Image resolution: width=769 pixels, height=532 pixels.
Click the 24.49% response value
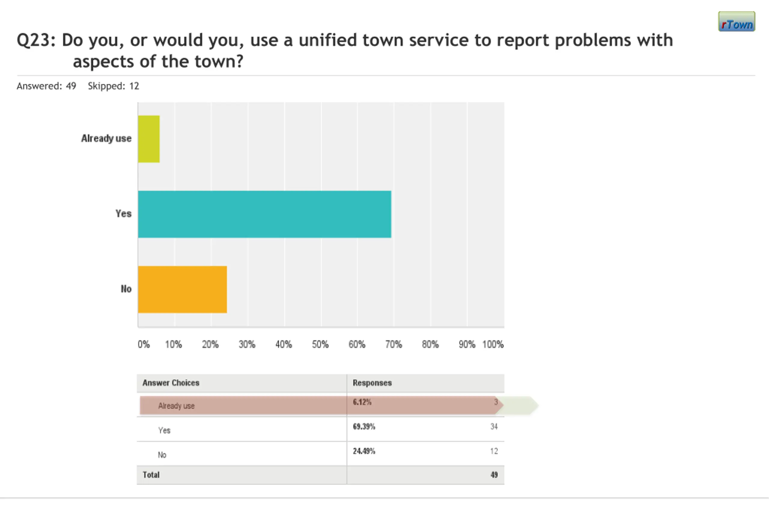(364, 451)
